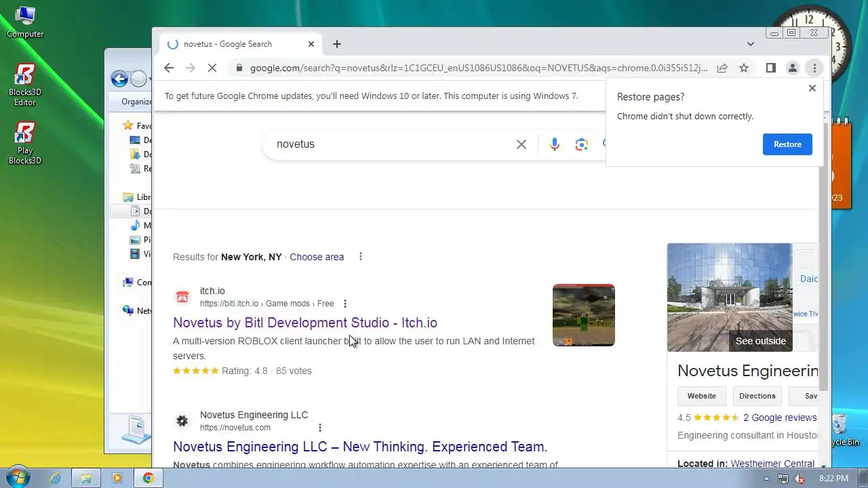Click the Chrome address bar URL

coord(478,68)
